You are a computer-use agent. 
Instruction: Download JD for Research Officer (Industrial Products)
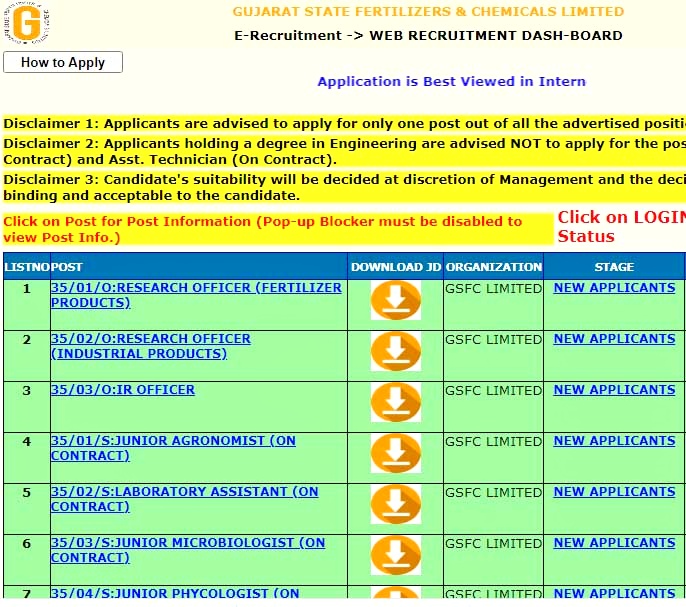(x=396, y=351)
